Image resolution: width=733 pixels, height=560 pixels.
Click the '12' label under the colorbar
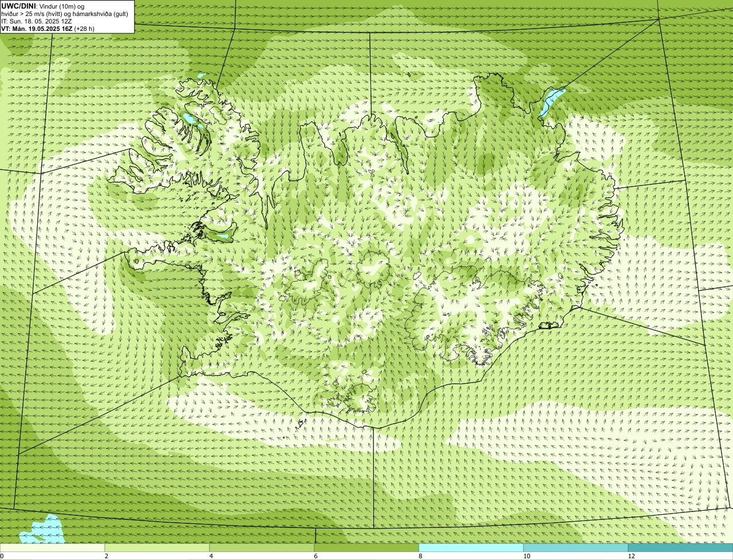click(631, 556)
